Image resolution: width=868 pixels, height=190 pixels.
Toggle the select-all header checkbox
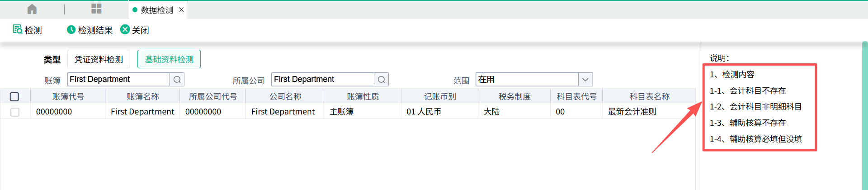(14, 96)
